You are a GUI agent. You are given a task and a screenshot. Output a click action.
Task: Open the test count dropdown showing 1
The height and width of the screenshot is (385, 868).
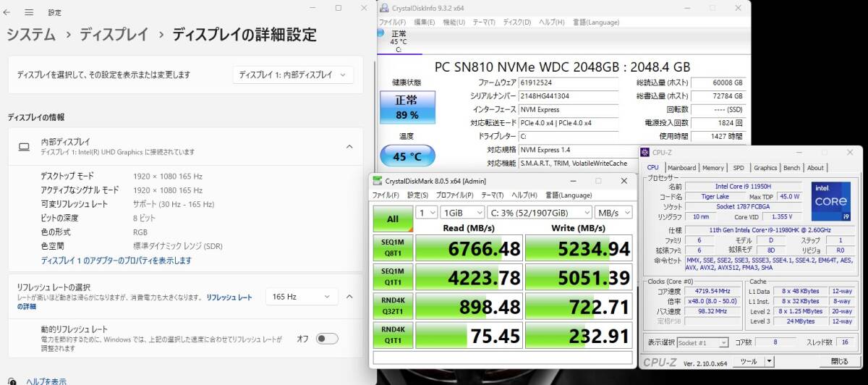coord(427,213)
